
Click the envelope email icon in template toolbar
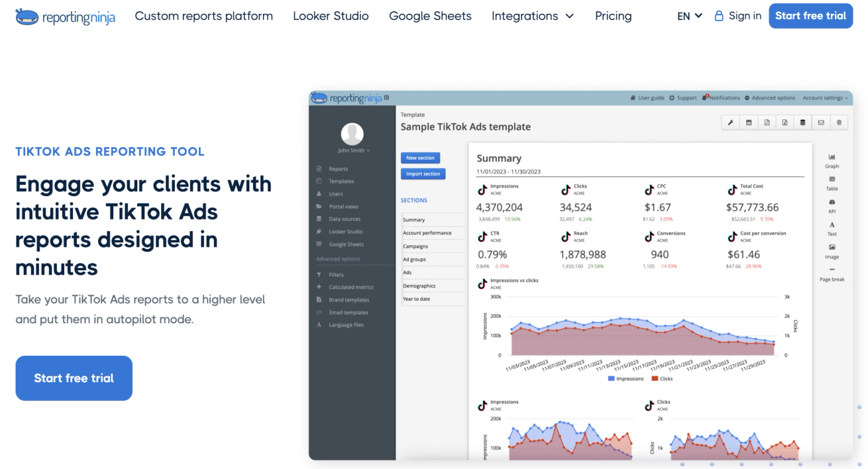[821, 123]
